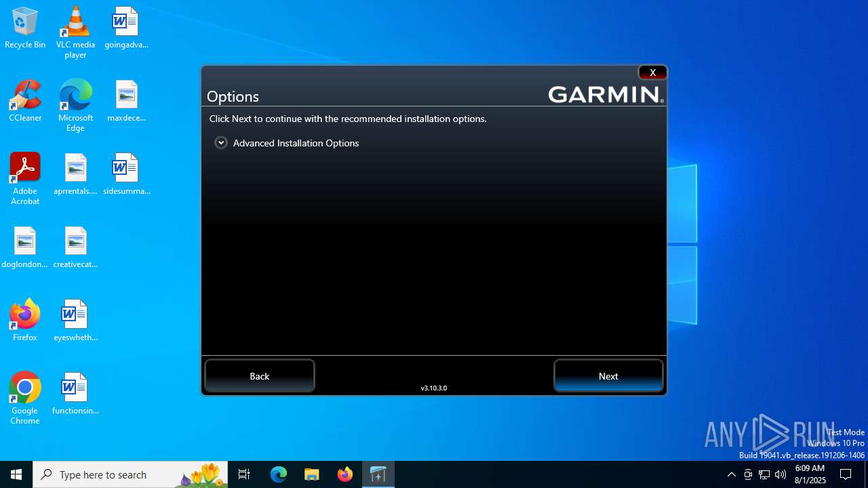Select Google Chrome desktop shortcut
This screenshot has height=488, width=868.
[25, 399]
